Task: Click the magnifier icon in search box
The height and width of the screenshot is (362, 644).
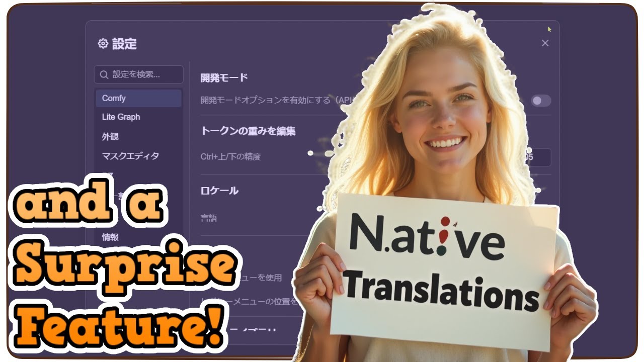Action: point(104,74)
